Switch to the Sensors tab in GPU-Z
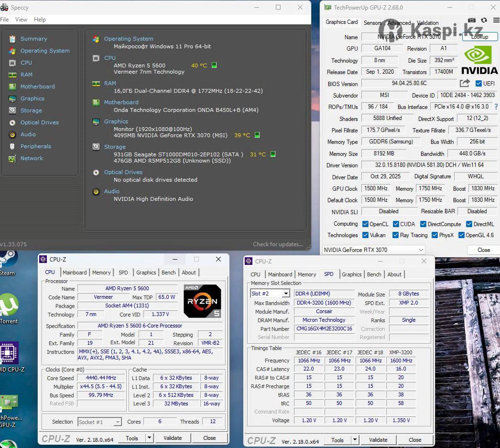The image size is (500, 448). [x=372, y=22]
